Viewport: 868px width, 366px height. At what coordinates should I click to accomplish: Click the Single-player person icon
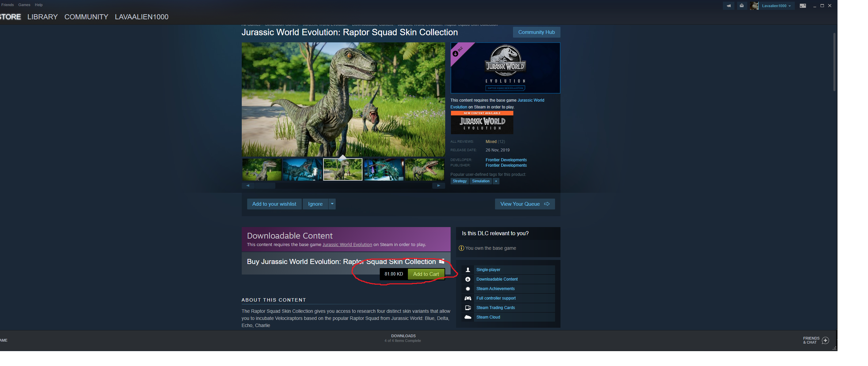(x=468, y=270)
